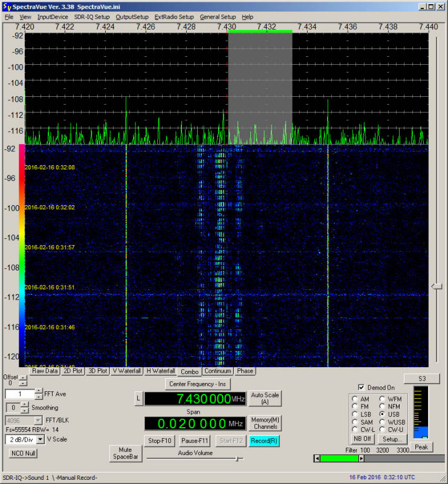
Task: Decrease the Offset value
Action: pos(23,383)
